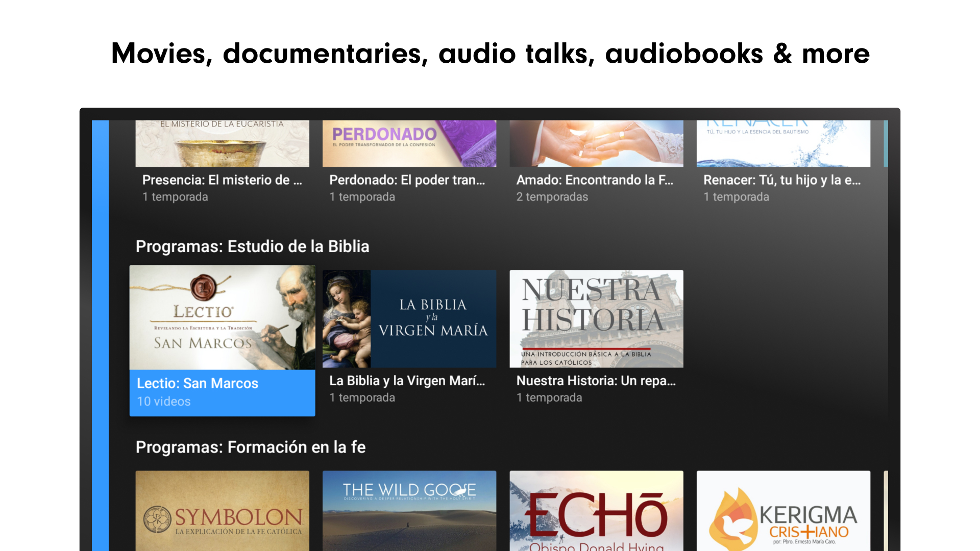Select 'Renacer: Tú, tu hijo y la e...' title

click(782, 180)
